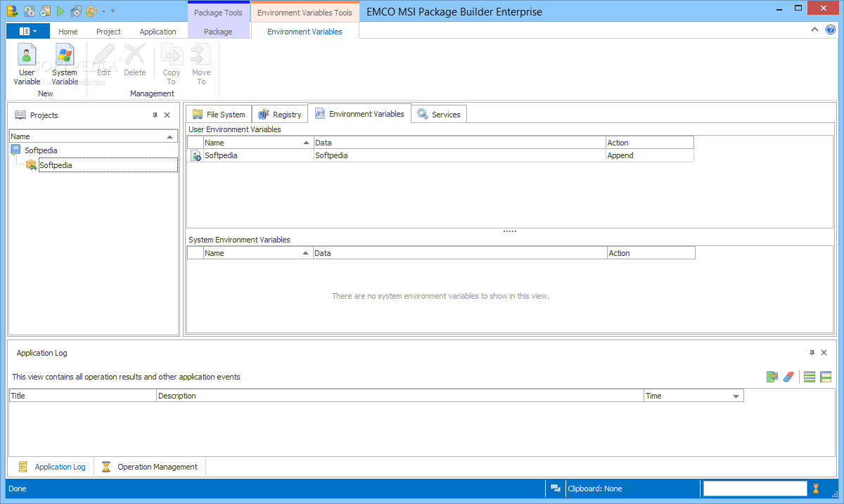The width and height of the screenshot is (844, 504).
Task: Click the Action column header in user variables
Action: (x=650, y=143)
